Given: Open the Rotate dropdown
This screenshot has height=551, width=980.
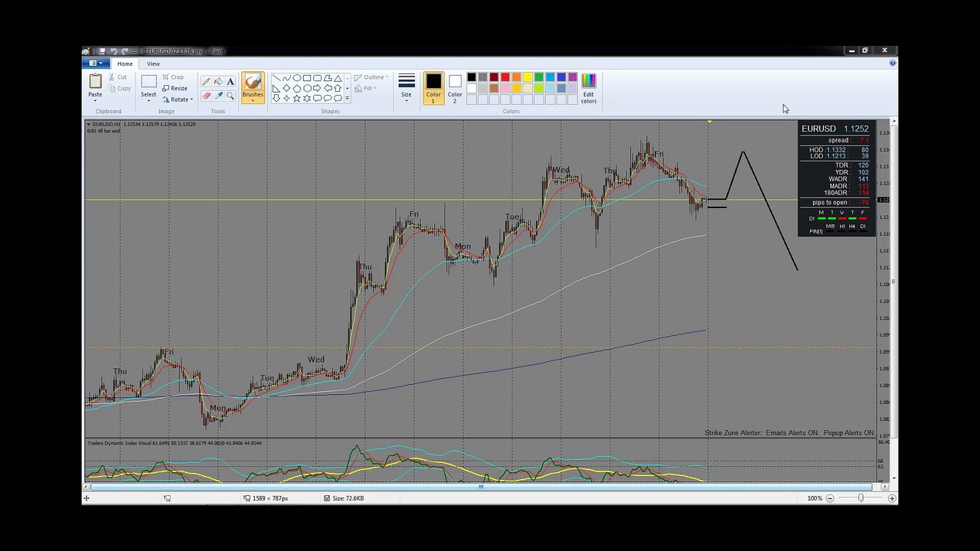Looking at the screenshot, I should (x=178, y=99).
